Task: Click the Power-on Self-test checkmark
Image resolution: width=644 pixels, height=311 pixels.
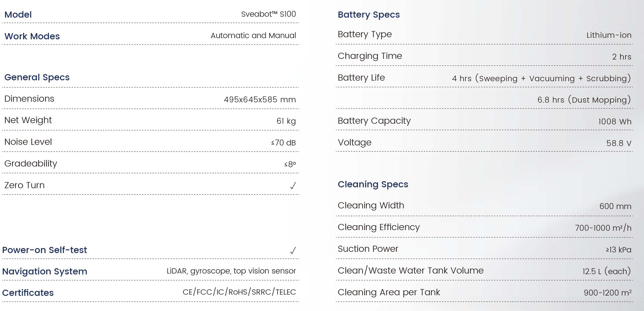Action: [x=293, y=250]
